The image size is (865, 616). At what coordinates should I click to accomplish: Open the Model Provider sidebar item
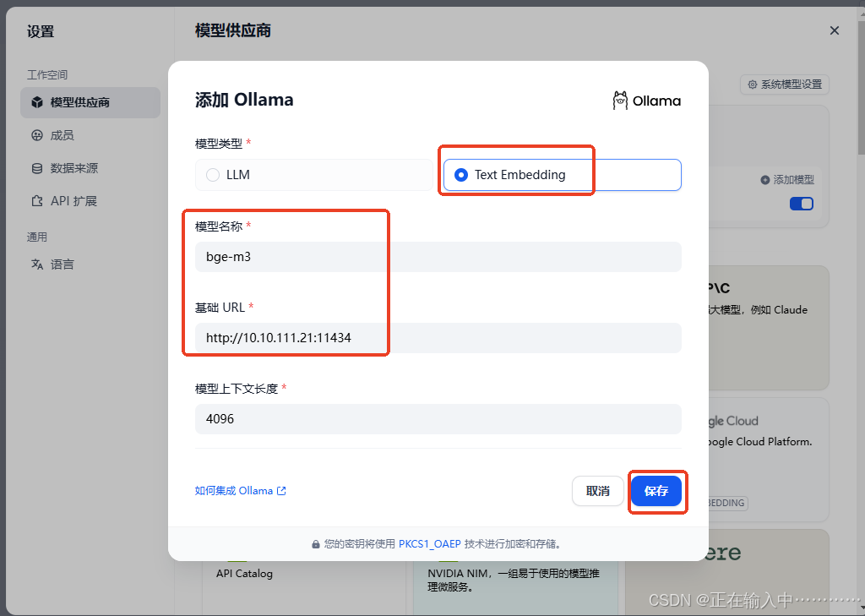pyautogui.click(x=90, y=102)
